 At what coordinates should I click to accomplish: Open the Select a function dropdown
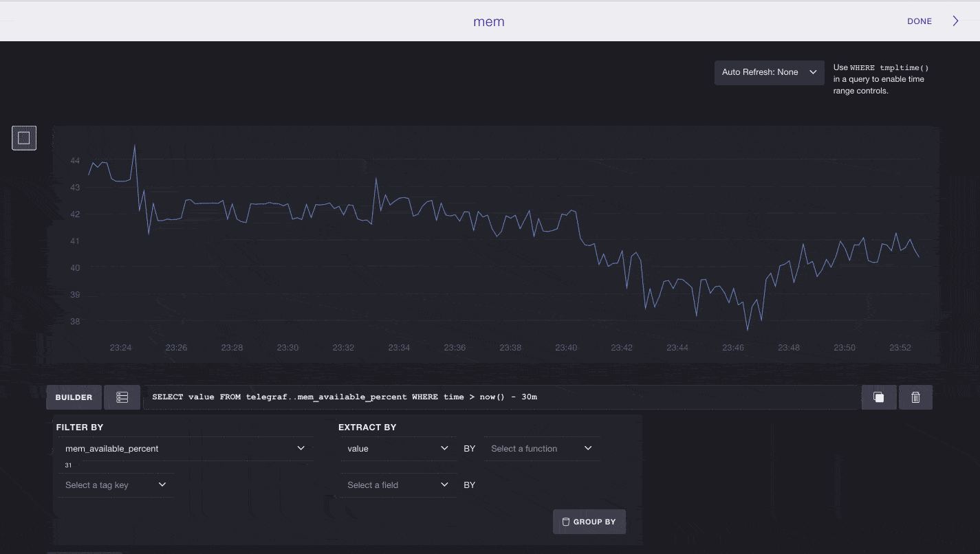541,449
